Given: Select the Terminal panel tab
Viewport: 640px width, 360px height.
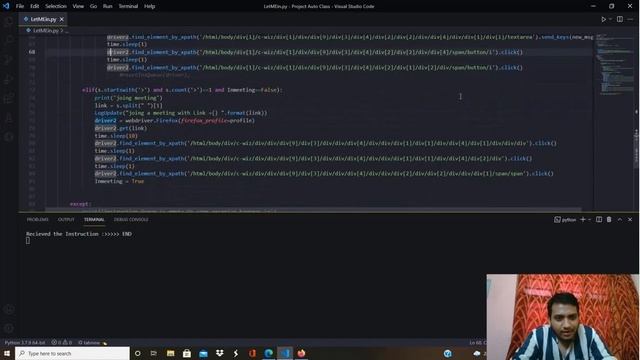Looking at the screenshot, I should [x=94, y=220].
